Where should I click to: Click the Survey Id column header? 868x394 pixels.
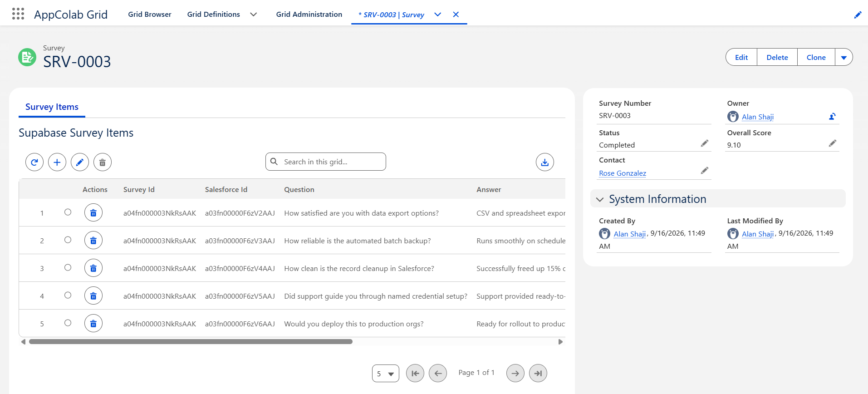(139, 190)
